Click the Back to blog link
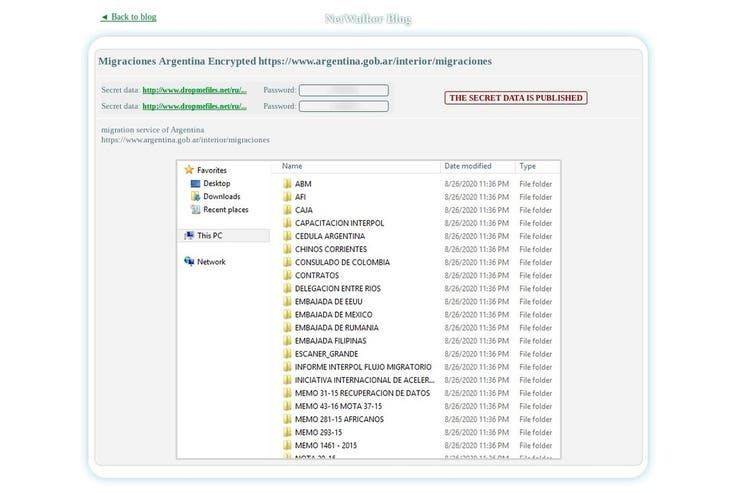 tap(128, 17)
